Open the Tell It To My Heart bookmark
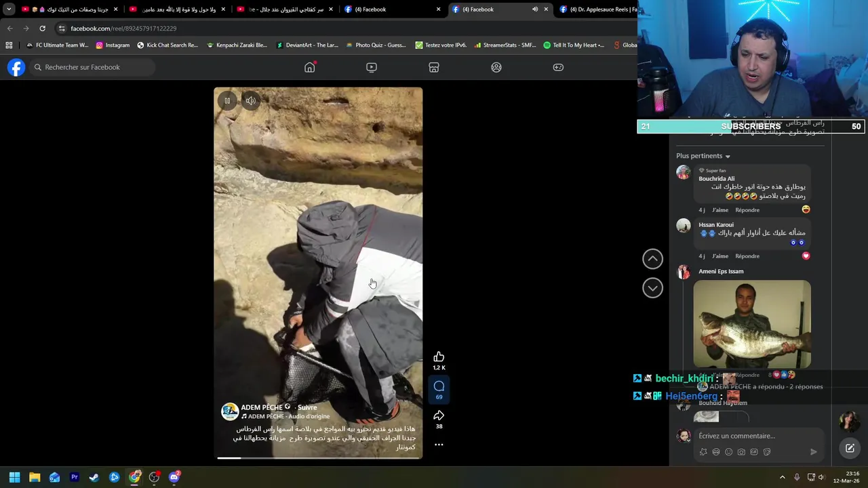868x488 pixels. pos(574,45)
